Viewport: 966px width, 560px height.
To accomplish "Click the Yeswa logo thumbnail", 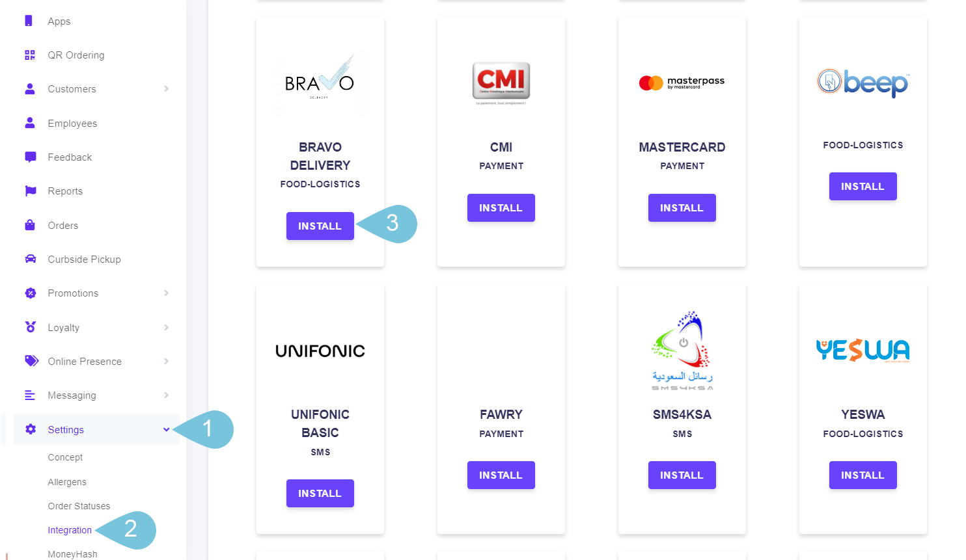I will click(863, 351).
